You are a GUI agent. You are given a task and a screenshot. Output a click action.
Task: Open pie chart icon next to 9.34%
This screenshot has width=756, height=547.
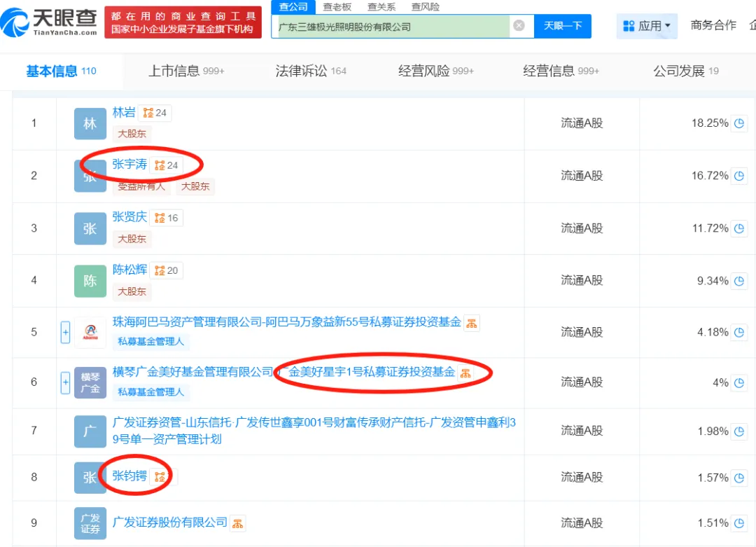tap(739, 281)
